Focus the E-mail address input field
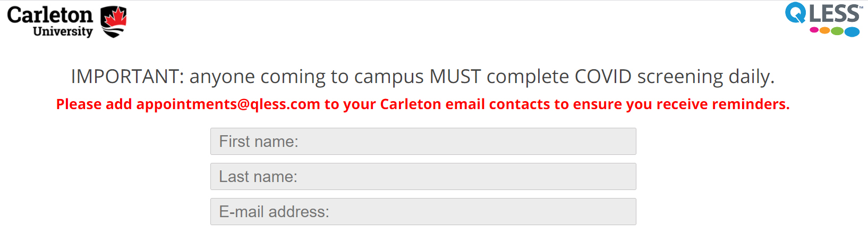This screenshot has width=868, height=231. [x=423, y=212]
